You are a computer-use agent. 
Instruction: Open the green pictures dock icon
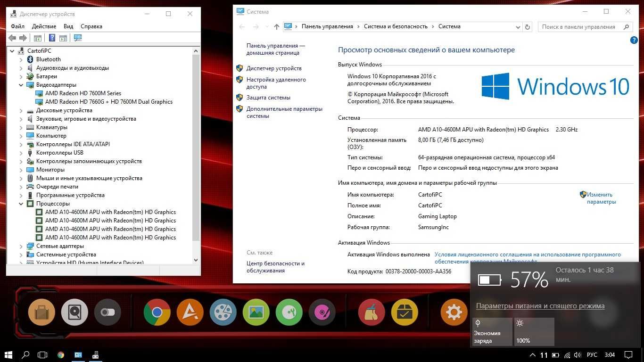(256, 312)
